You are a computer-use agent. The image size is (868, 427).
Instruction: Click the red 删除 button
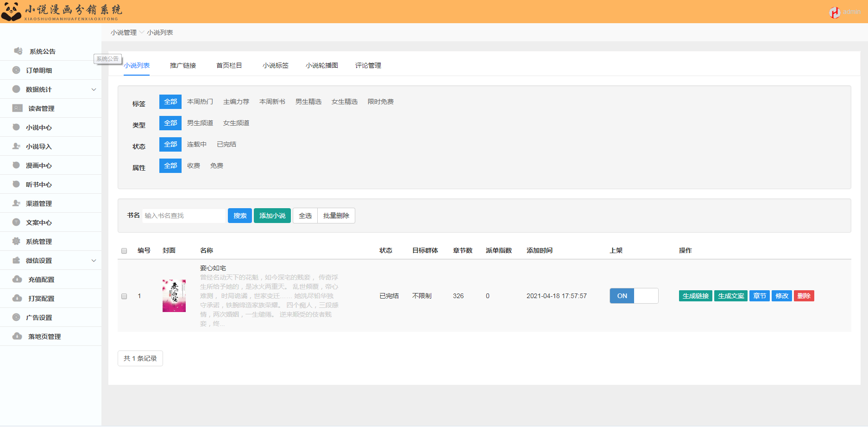(804, 296)
